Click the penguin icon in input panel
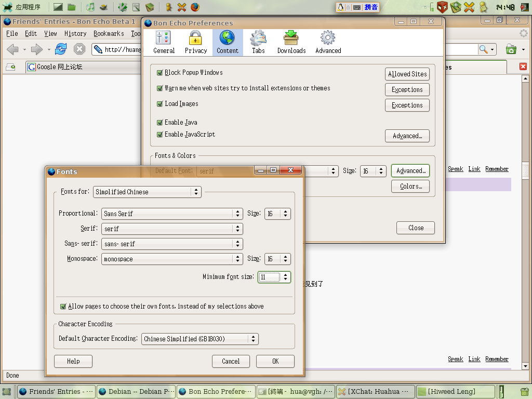The width and height of the screenshot is (532, 399). [x=341, y=7]
